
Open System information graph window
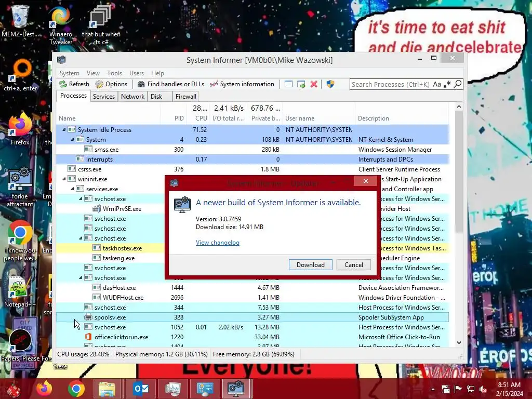(242, 84)
